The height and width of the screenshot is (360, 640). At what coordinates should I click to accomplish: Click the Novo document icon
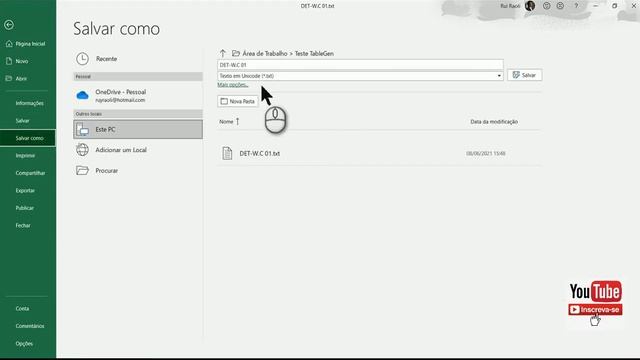9,61
